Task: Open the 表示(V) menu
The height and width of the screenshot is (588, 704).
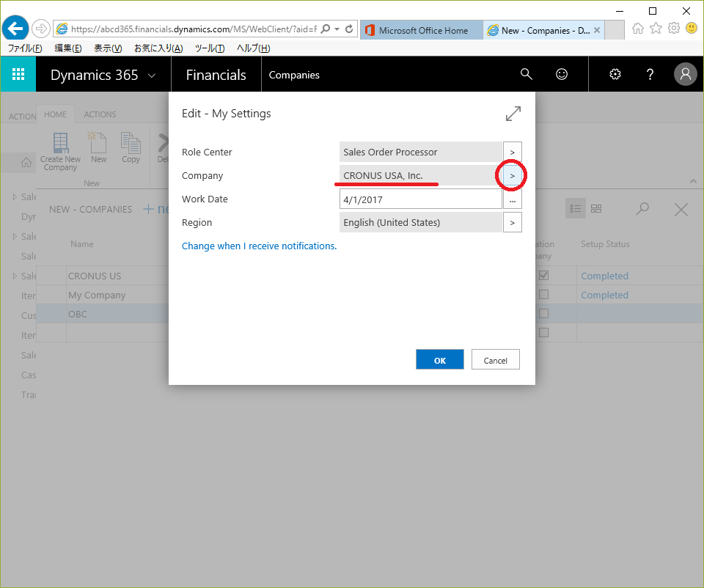Action: [x=108, y=48]
